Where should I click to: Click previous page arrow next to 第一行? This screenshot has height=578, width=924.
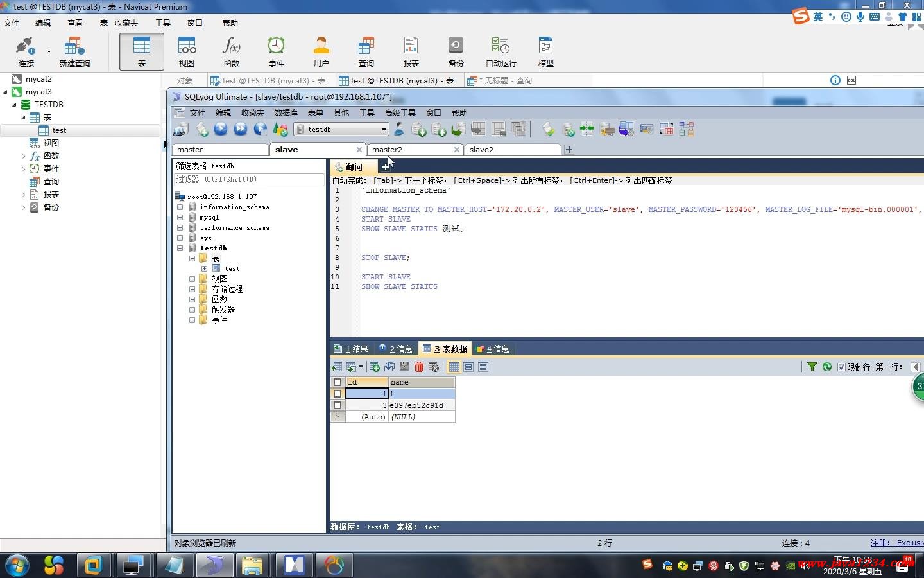916,367
